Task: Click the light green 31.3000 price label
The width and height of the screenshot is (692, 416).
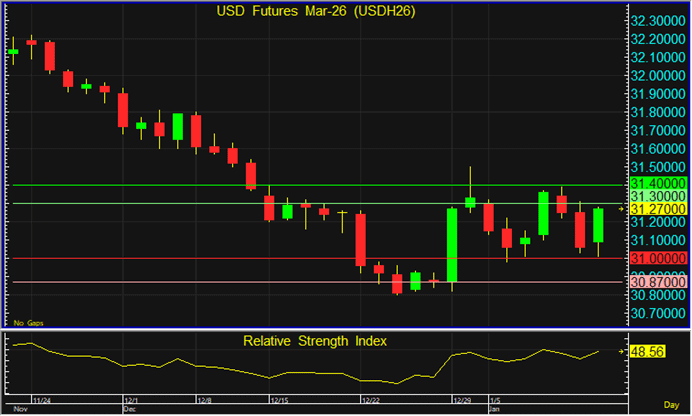Action: (657, 198)
